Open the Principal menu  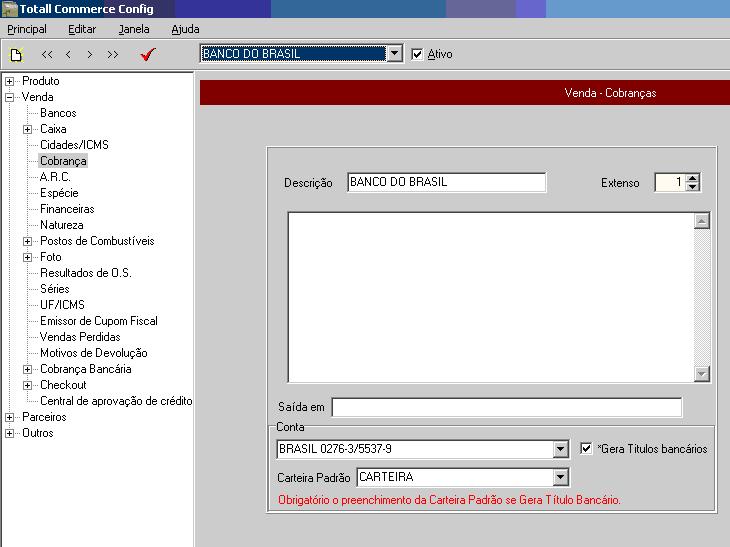tap(27, 30)
